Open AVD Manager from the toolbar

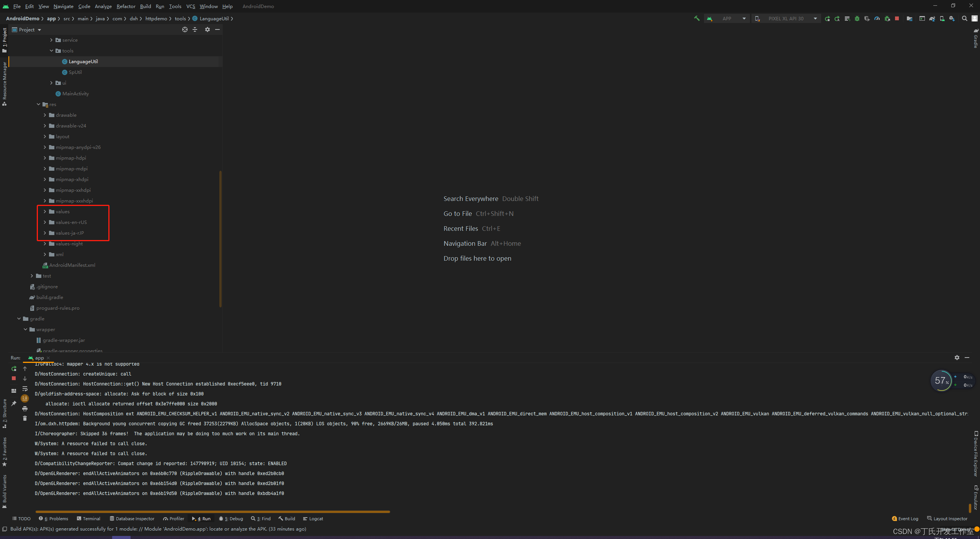[x=942, y=18]
